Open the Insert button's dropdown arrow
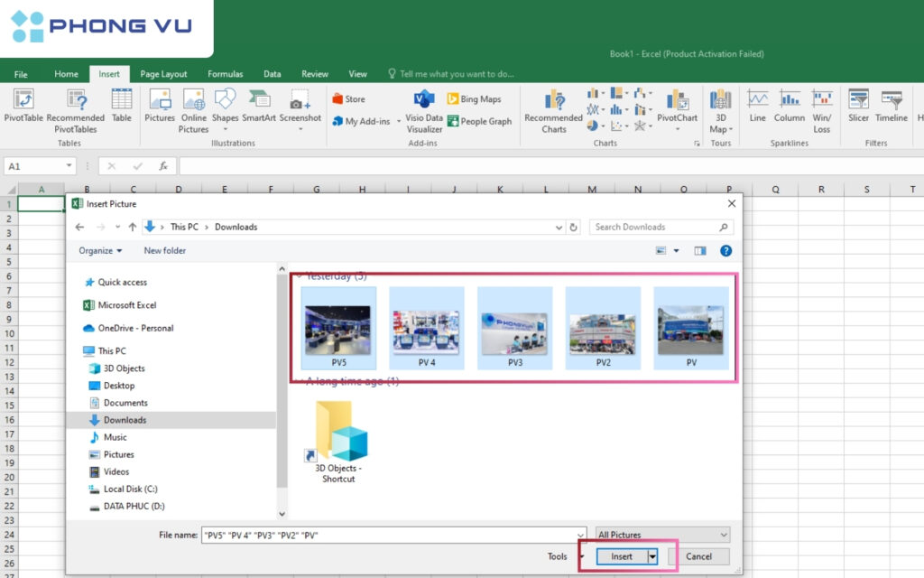The height and width of the screenshot is (578, 924). 652,556
